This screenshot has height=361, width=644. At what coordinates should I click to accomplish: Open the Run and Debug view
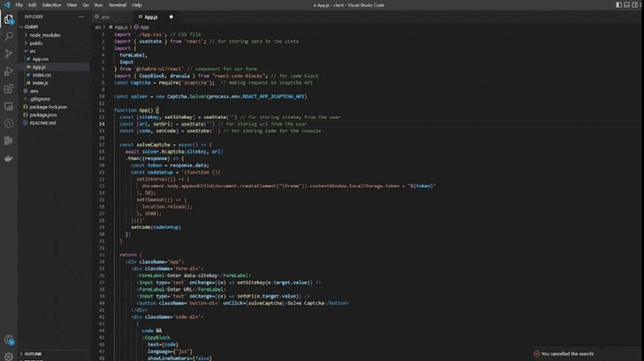[x=8, y=72]
